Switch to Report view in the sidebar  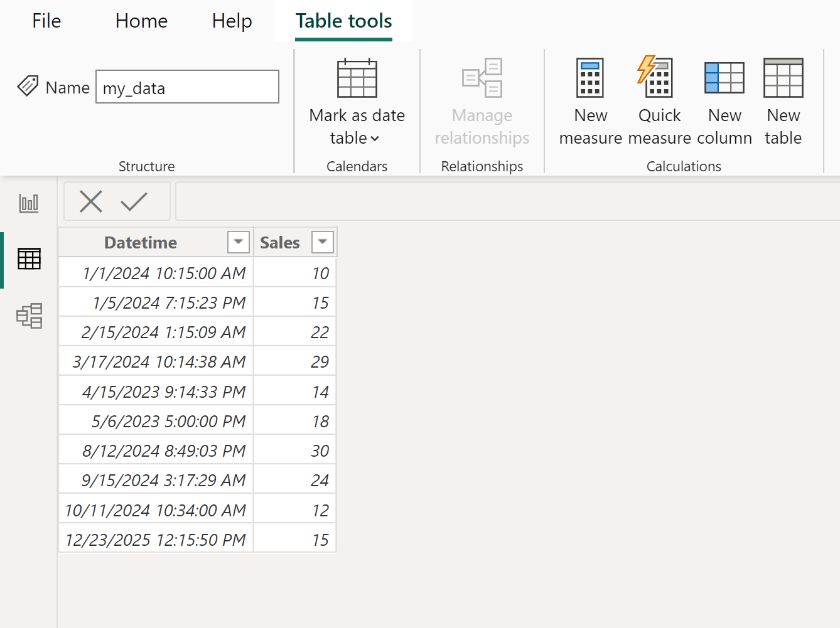(x=29, y=203)
